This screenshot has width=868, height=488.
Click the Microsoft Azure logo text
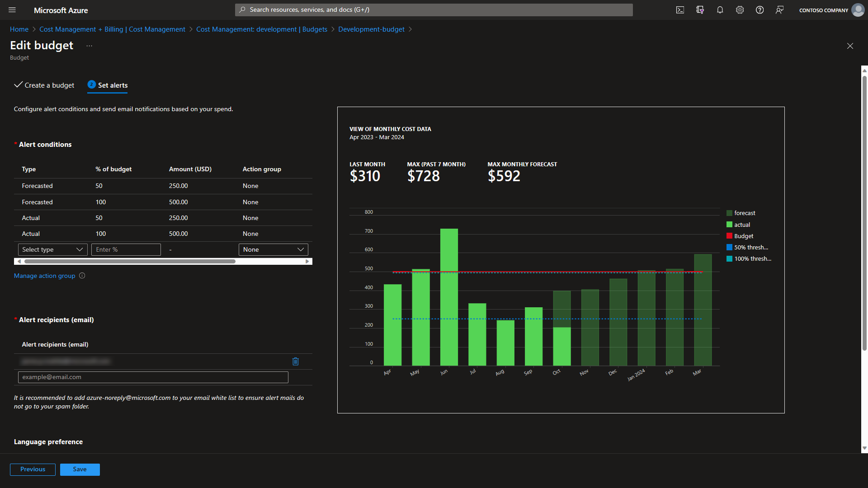pyautogui.click(x=61, y=10)
